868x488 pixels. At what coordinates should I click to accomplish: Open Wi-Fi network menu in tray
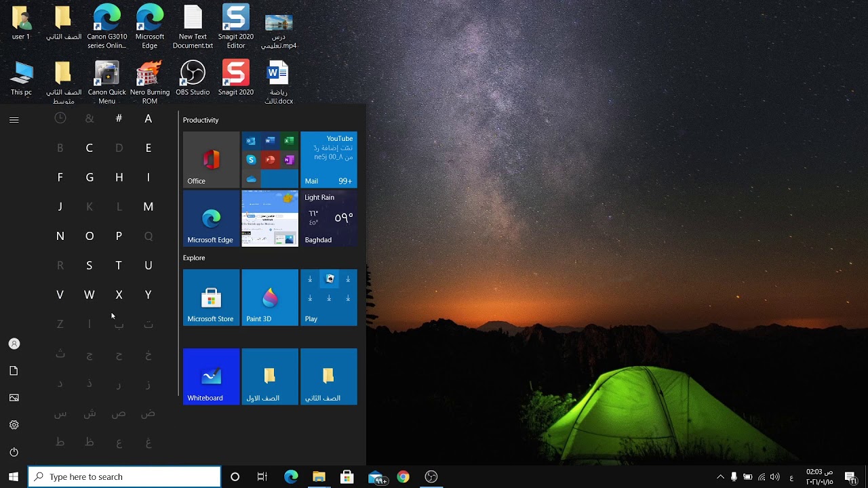762,477
